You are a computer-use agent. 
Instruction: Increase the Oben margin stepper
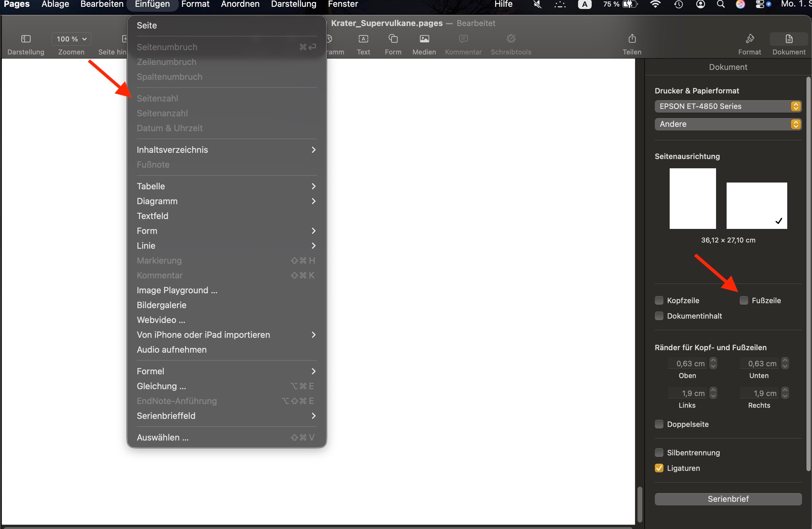click(713, 361)
